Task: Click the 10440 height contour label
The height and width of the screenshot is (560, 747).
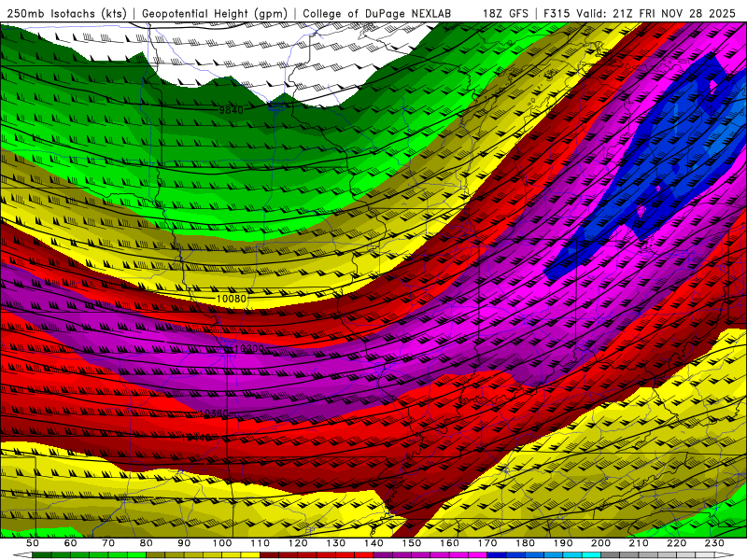Action: coord(196,437)
